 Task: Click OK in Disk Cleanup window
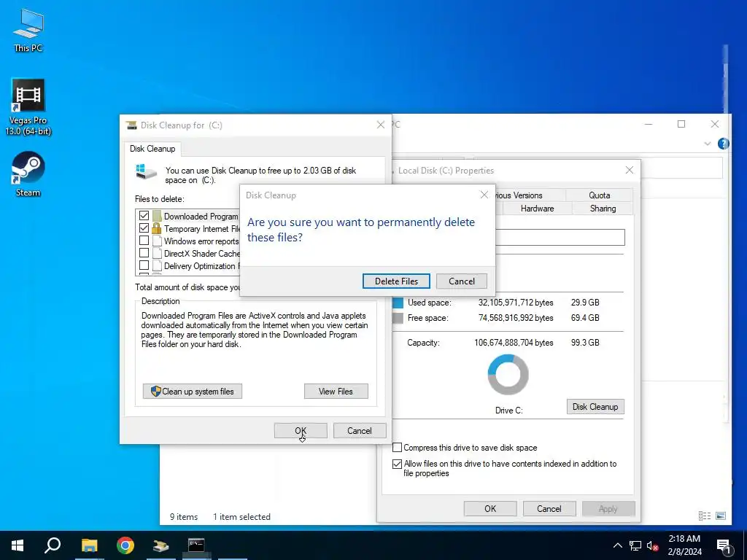(301, 430)
